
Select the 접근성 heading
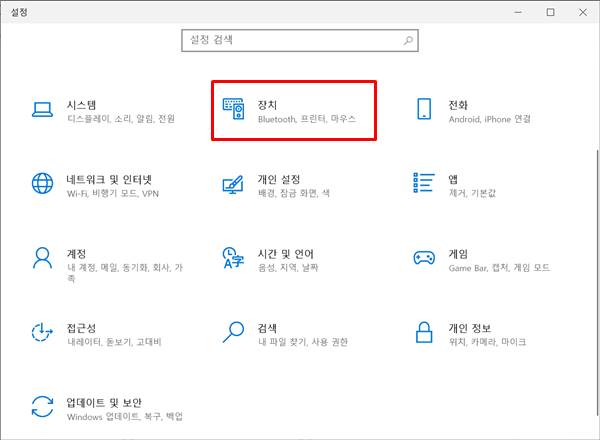[81, 328]
